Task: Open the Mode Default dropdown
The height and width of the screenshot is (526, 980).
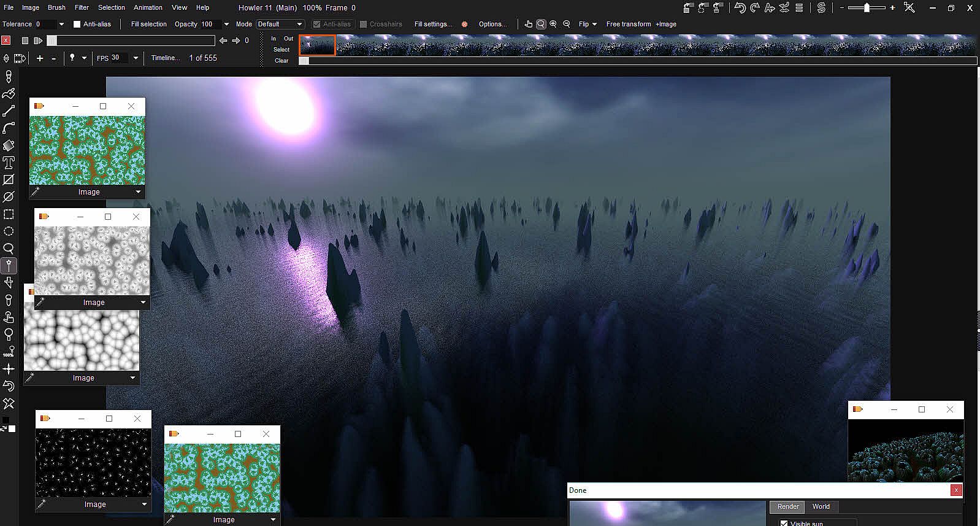Action: click(280, 24)
